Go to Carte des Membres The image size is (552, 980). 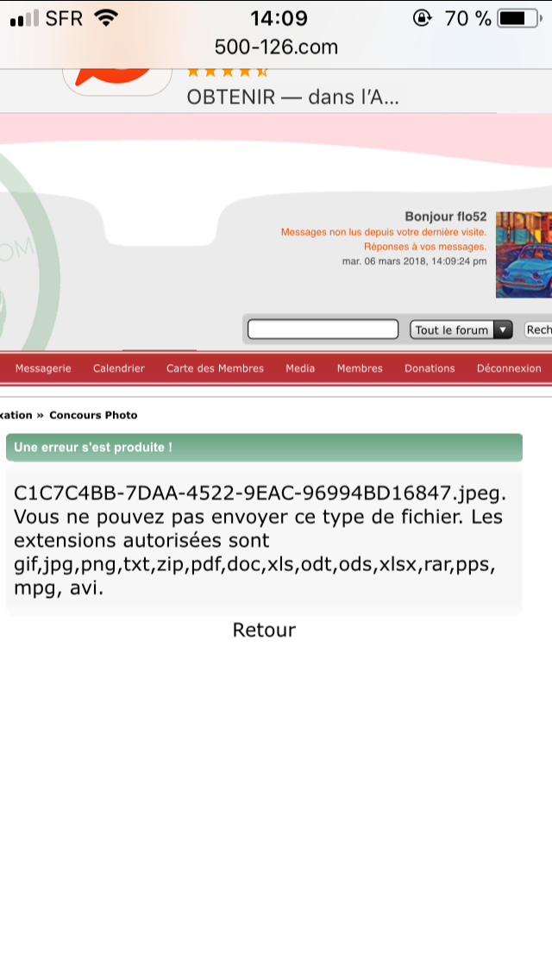pyautogui.click(x=215, y=368)
